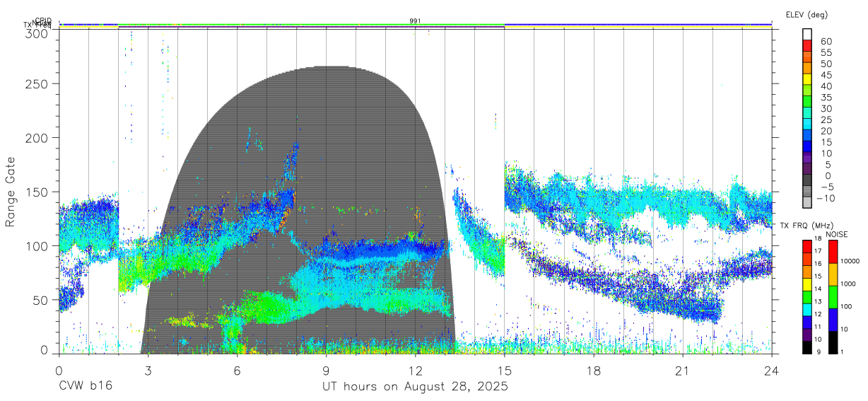The image size is (868, 401).
Task: Pick the cyan ELEV swatch between 25 and 20
Action: click(808, 124)
